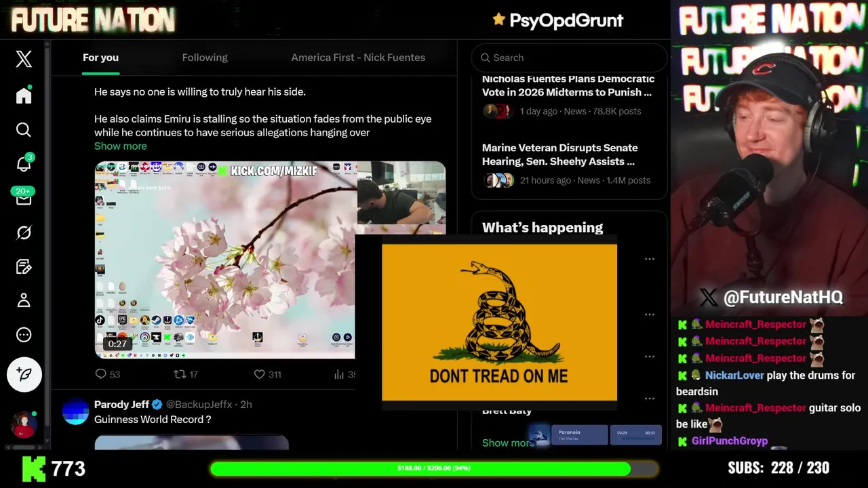868x488 pixels.
Task: Click the Brett Baty trend title
Action: 507,411
